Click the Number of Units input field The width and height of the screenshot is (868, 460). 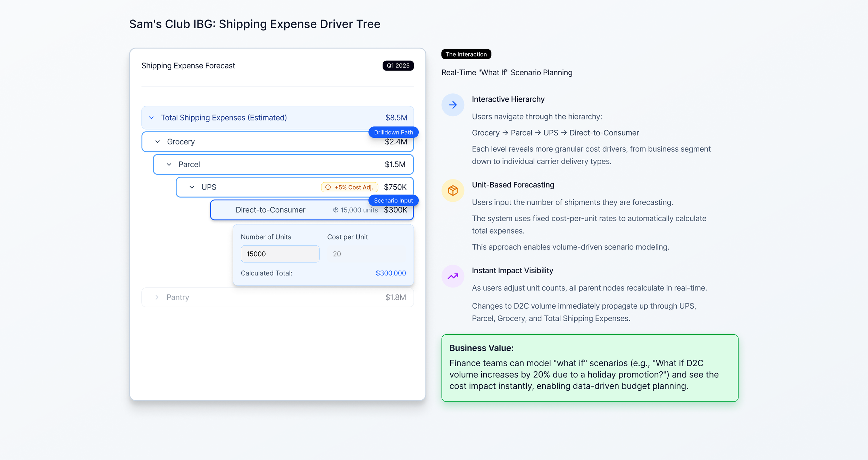click(280, 254)
